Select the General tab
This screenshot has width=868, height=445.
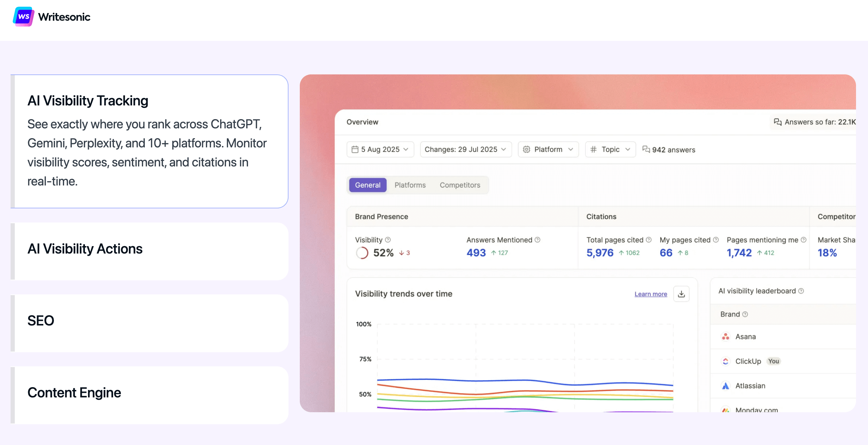click(x=367, y=185)
